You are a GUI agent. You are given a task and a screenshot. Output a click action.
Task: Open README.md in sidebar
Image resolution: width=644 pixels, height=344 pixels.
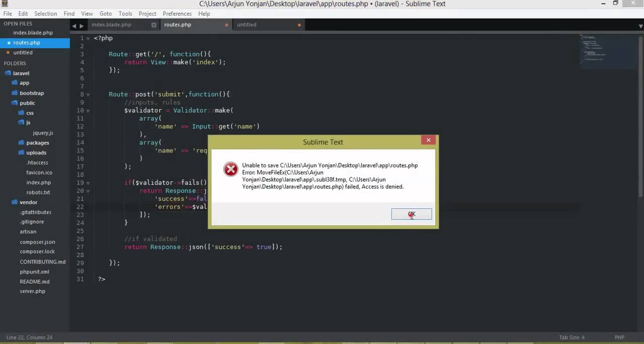[x=35, y=282]
